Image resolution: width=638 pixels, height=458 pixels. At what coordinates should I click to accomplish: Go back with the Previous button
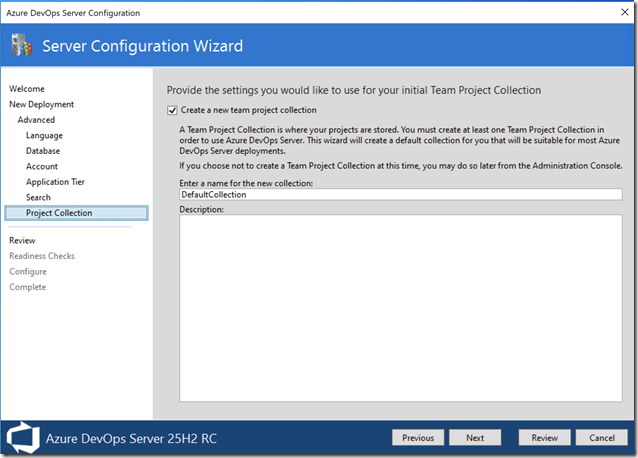point(418,438)
